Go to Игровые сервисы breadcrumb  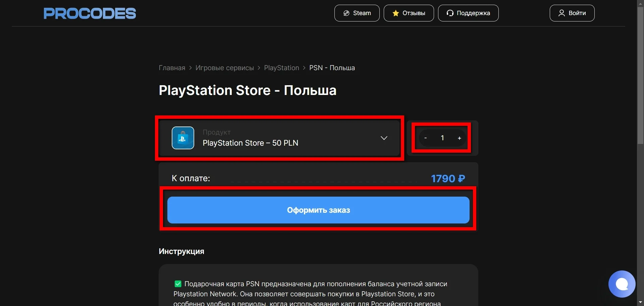(x=225, y=68)
